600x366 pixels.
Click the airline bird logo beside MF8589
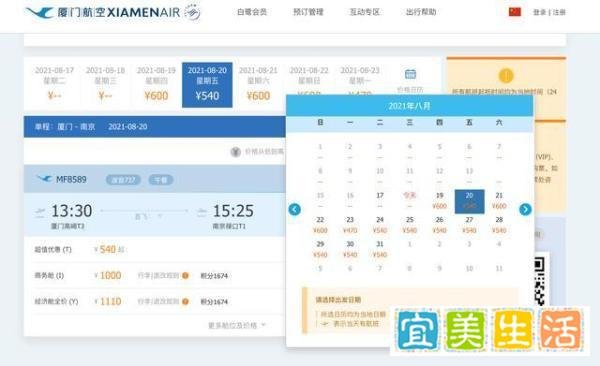tap(44, 179)
